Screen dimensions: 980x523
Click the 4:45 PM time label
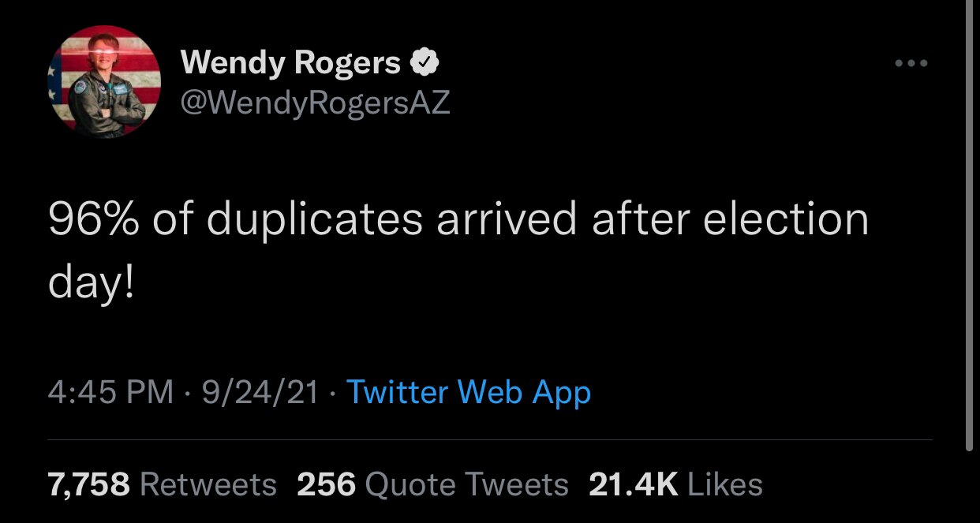tap(109, 392)
